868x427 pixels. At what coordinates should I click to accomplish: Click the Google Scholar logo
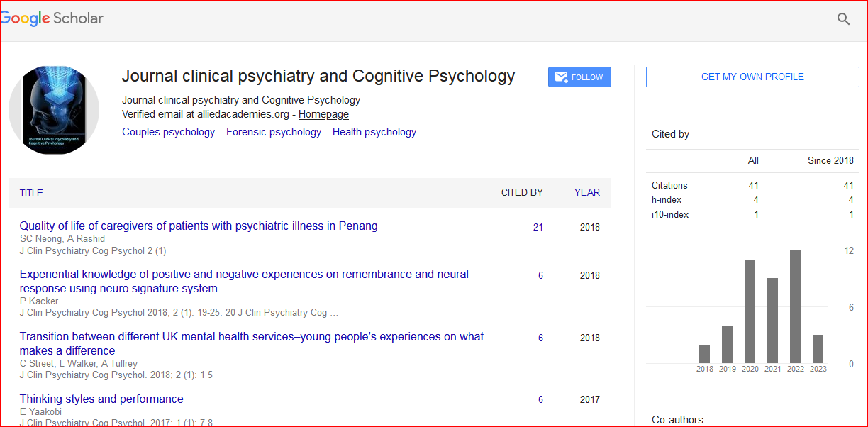53,19
